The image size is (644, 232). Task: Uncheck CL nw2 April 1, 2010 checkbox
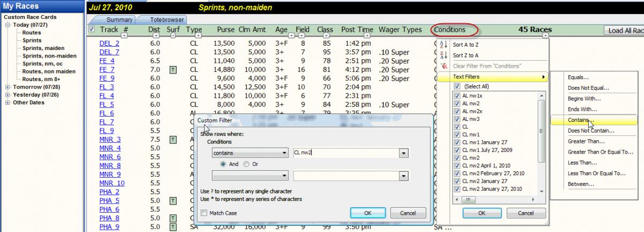(x=457, y=166)
